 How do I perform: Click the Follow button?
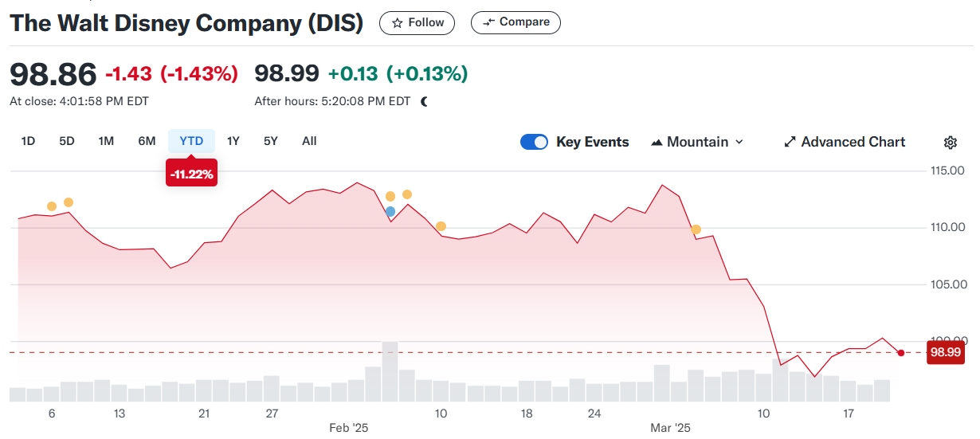tap(417, 23)
